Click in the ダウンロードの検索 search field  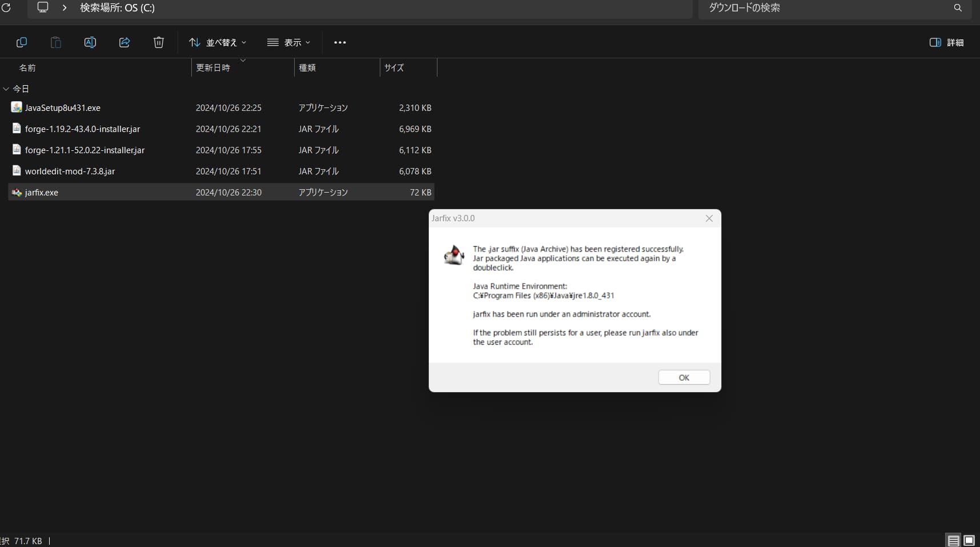tap(822, 8)
